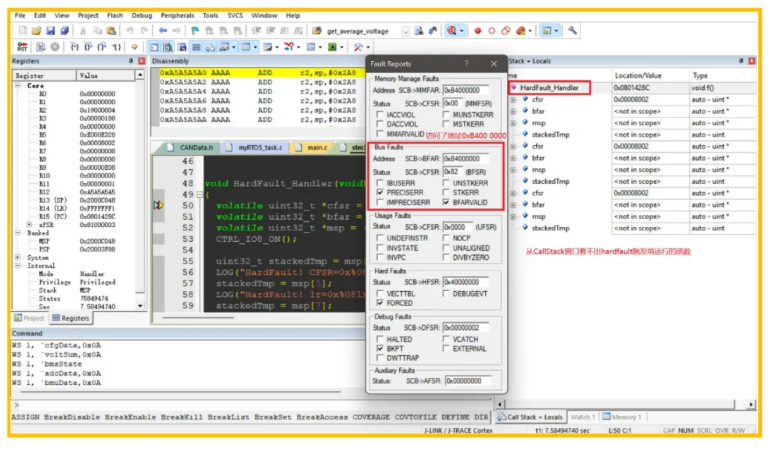Toggle the BFARVALID checkbox
This screenshot has width=770, height=452.
[446, 202]
